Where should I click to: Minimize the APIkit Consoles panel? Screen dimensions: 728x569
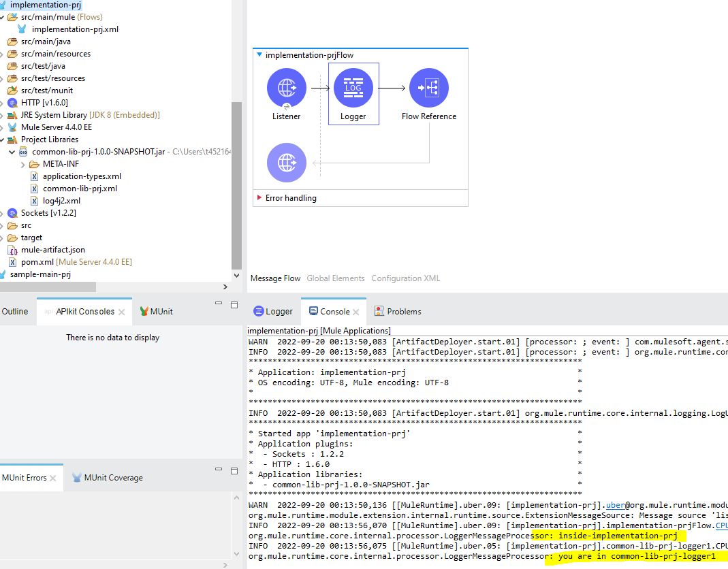(219, 304)
